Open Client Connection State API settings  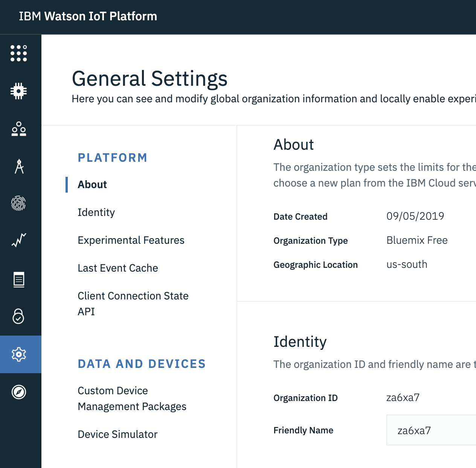133,304
